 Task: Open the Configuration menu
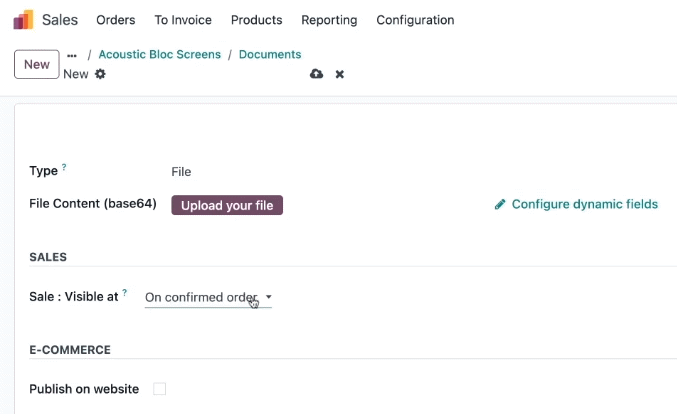[415, 20]
